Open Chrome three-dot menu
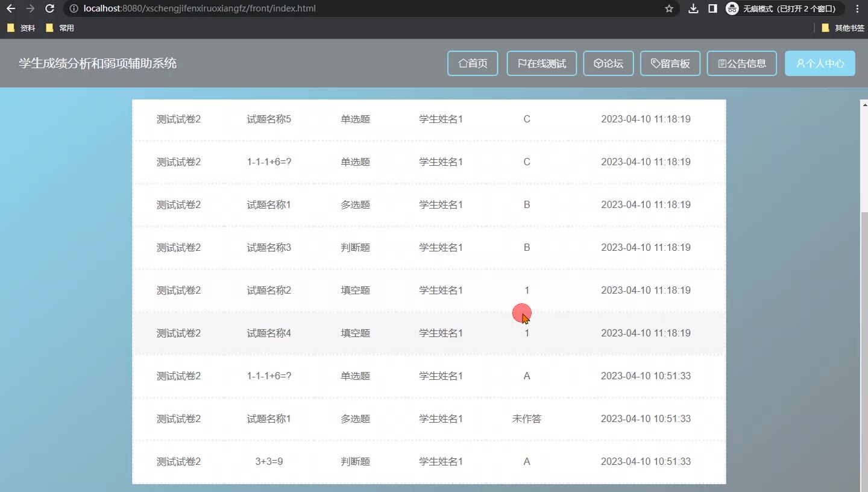Image resolution: width=868 pixels, height=492 pixels. 857,8
